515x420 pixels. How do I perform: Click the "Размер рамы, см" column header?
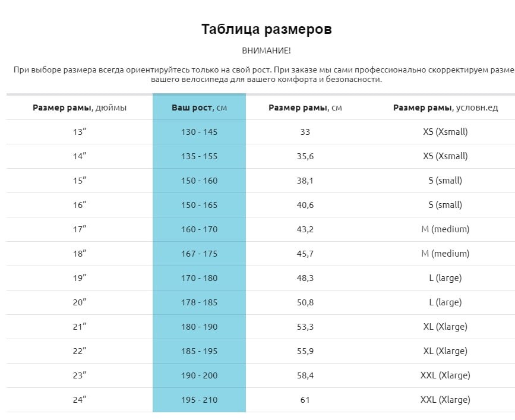click(305, 108)
